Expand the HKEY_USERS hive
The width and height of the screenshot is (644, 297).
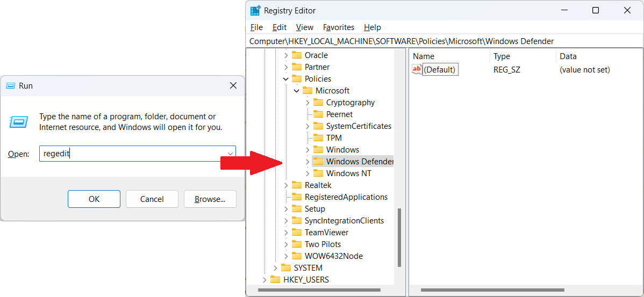(265, 280)
